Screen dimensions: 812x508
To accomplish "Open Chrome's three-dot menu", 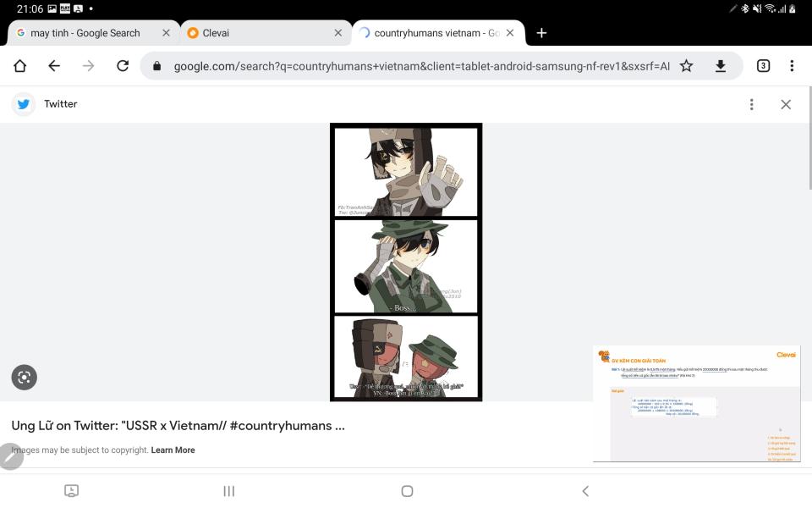I will tap(792, 66).
